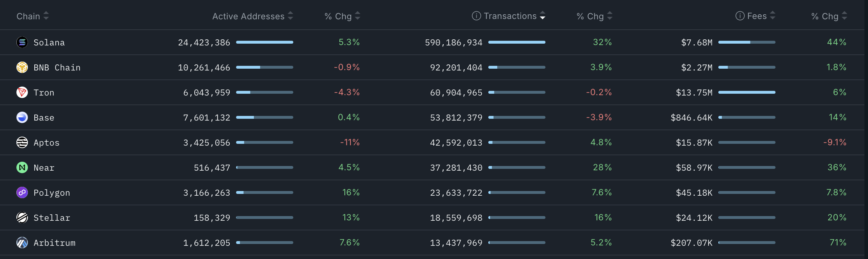
Task: Open the BNB Chain name
Action: (x=57, y=68)
